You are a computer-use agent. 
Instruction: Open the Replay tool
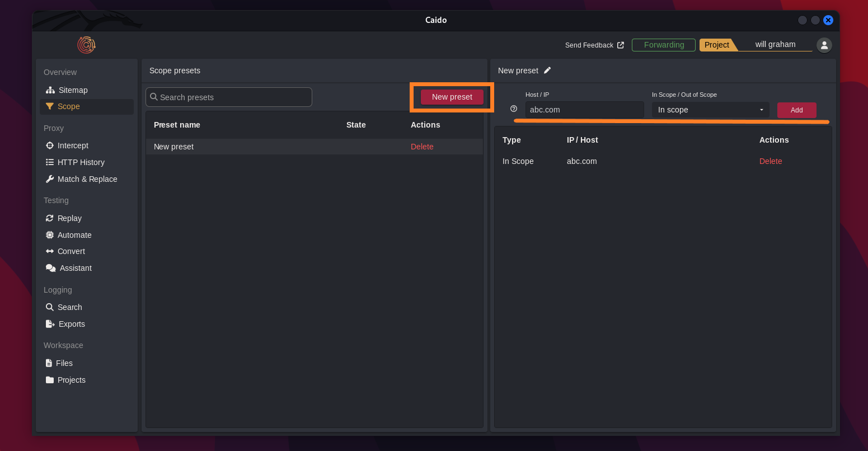tap(87, 218)
